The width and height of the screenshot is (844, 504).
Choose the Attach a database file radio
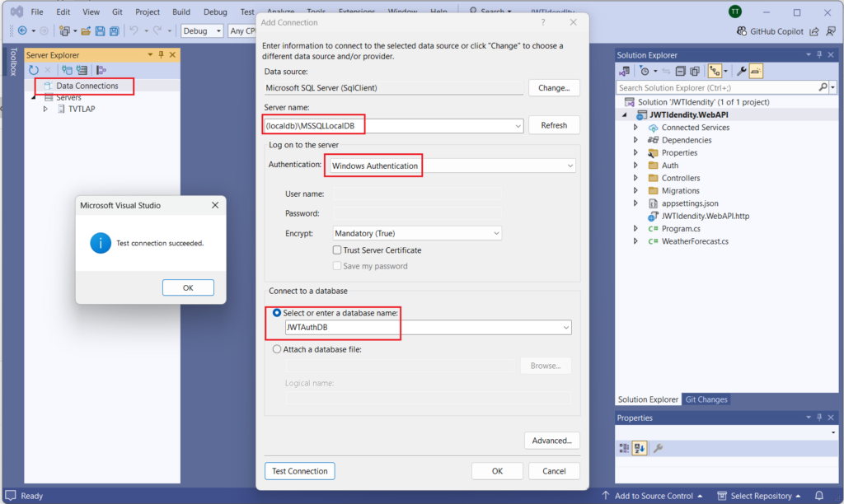277,349
